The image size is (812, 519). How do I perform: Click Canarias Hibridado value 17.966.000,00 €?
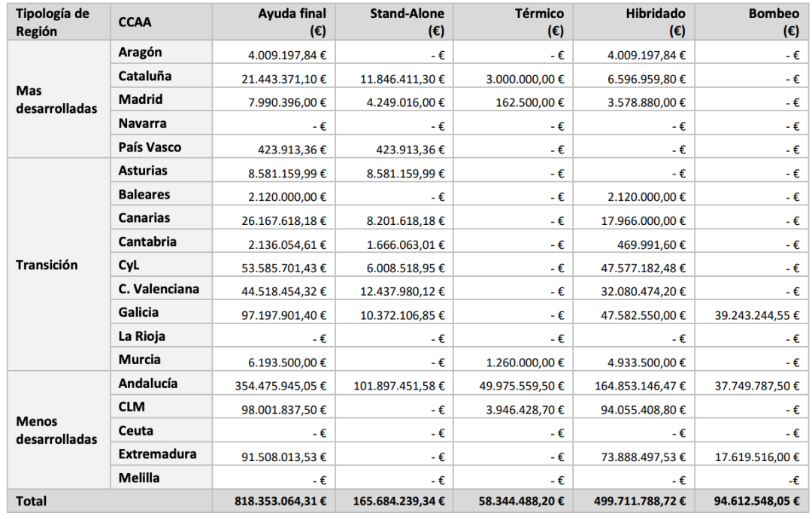pyautogui.click(x=647, y=221)
